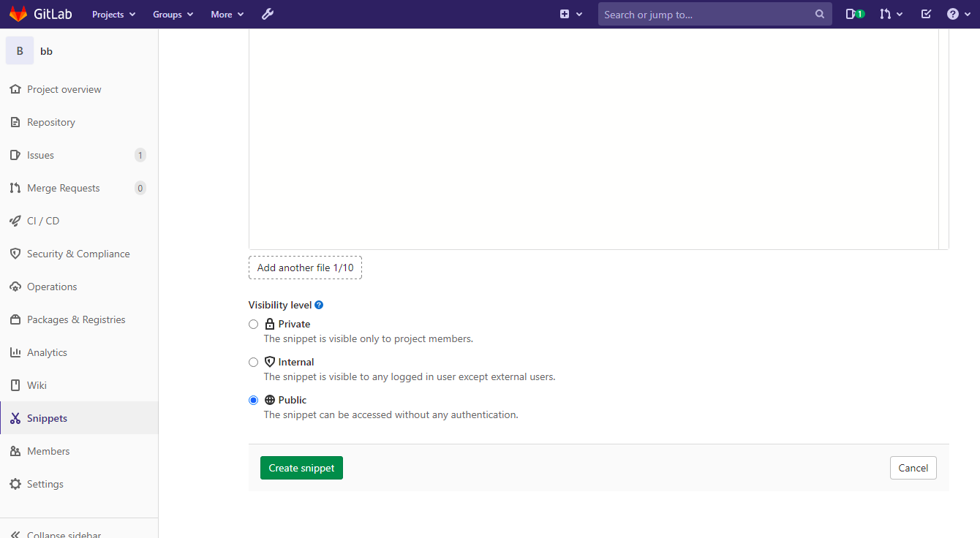980x538 pixels.
Task: Cancel the snippet creation
Action: click(913, 467)
